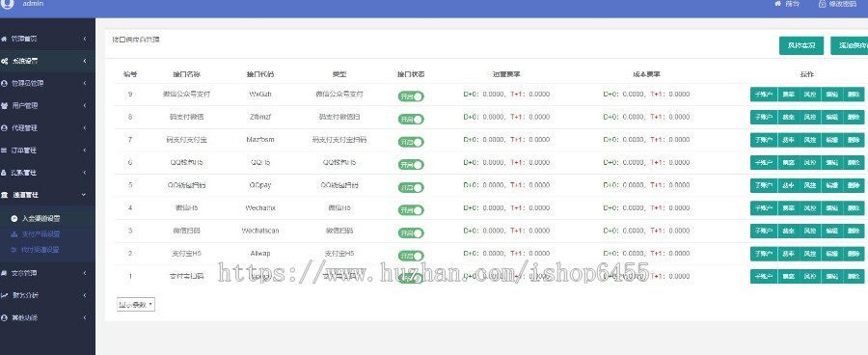868x355 pixels.
Task: Click the bank icon beside 通道管理
Action: coord(5,195)
